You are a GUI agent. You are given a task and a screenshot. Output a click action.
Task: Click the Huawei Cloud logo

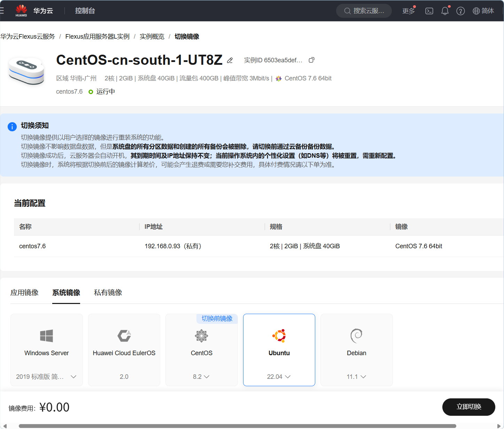click(x=21, y=11)
